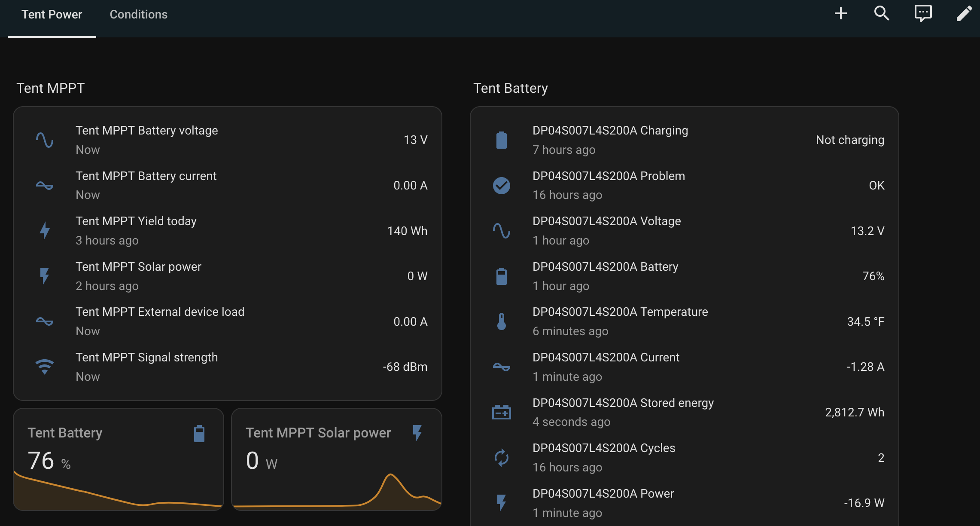Click the checkmark icon for DP04S007L4S200A Problem
The width and height of the screenshot is (980, 526).
502,185
